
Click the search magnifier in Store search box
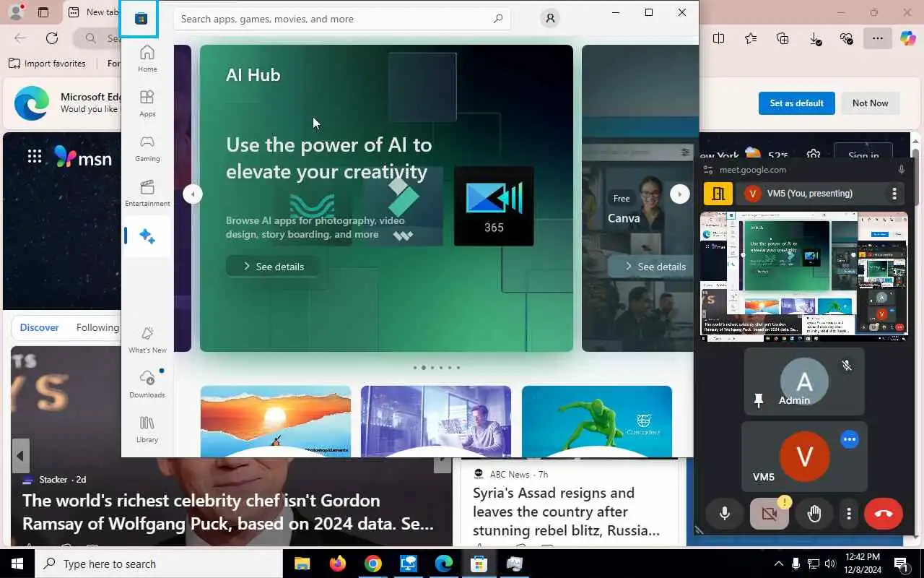498,19
